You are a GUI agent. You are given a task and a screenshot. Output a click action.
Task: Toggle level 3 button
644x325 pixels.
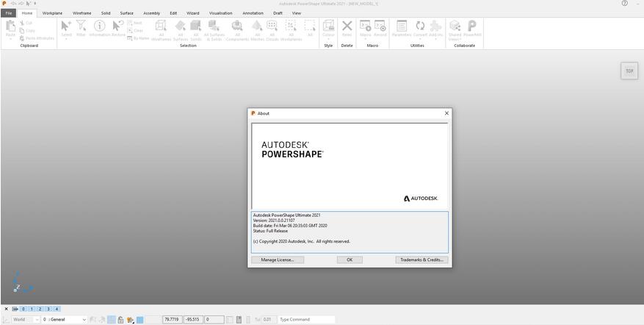pos(48,309)
